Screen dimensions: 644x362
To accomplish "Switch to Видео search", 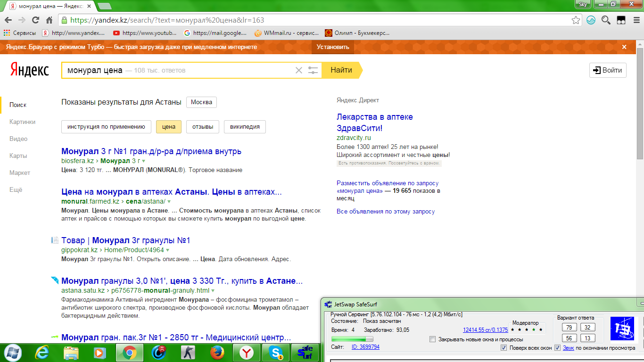I will click(x=18, y=139).
